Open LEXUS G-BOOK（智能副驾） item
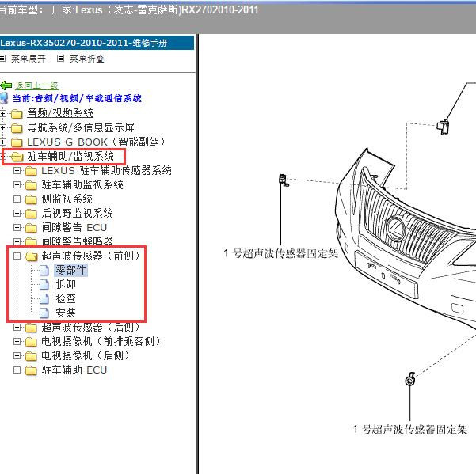The image size is (476, 474). tap(96, 142)
